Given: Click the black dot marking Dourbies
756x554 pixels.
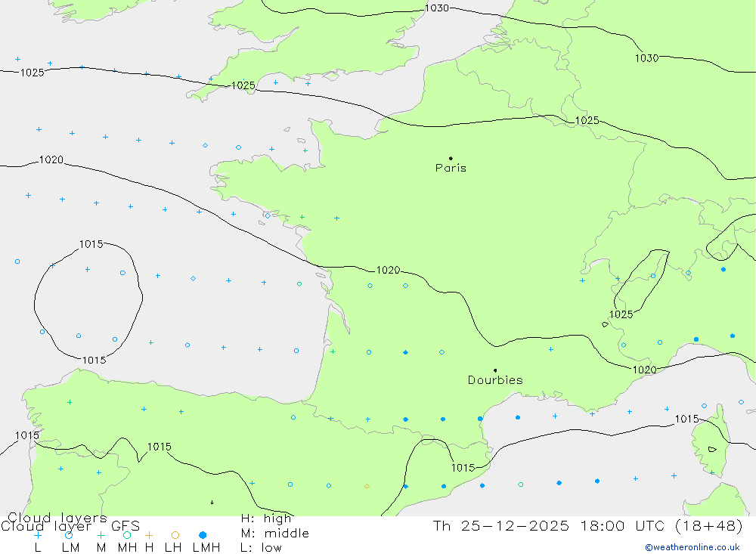Looking at the screenshot, I should (x=495, y=370).
